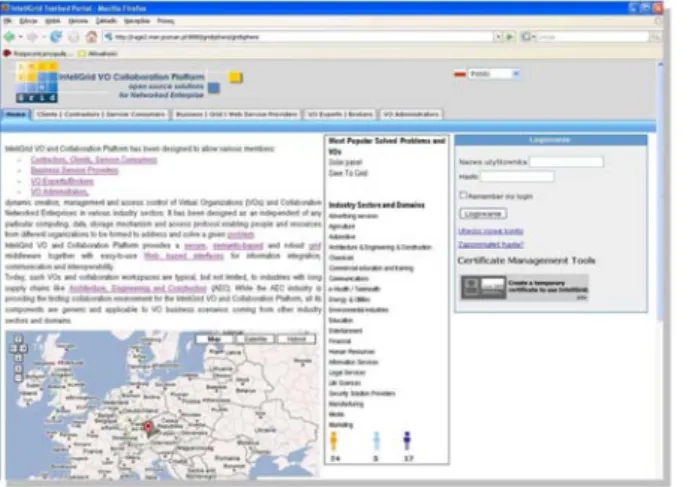
Task: Open the VO Experts/Brokers link in text
Action: click(62, 181)
